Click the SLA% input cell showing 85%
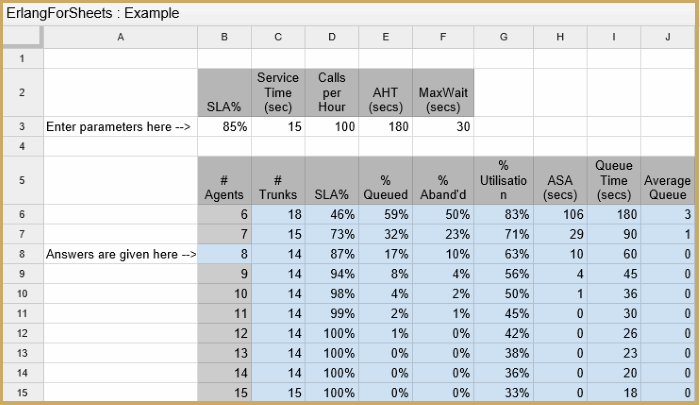The height and width of the screenshot is (405, 700). click(x=224, y=127)
